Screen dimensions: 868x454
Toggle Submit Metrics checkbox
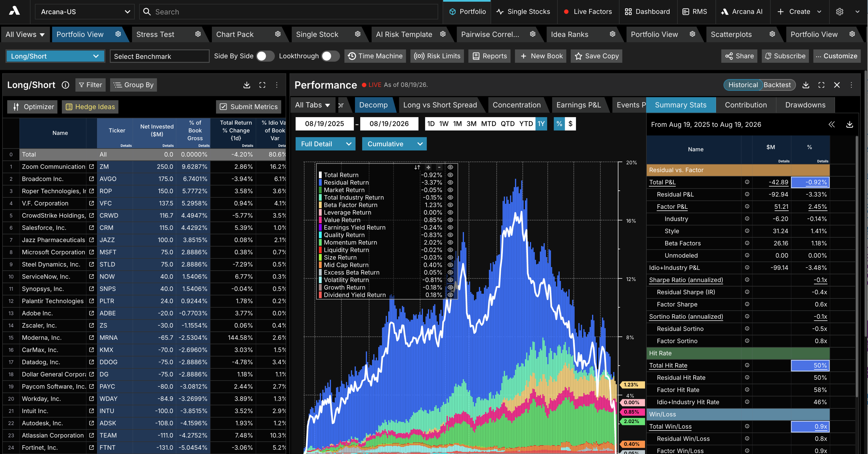click(x=223, y=107)
